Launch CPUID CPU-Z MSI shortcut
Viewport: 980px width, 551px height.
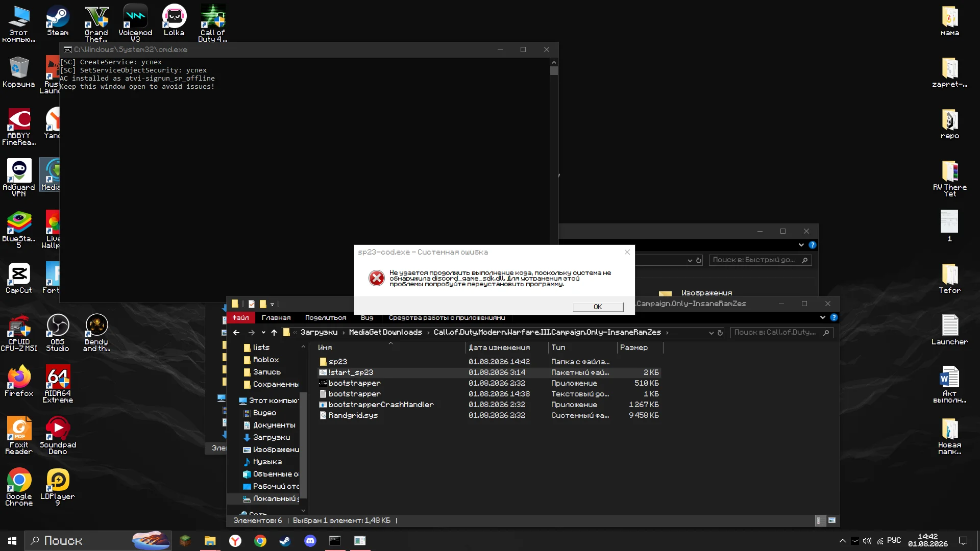(x=19, y=333)
